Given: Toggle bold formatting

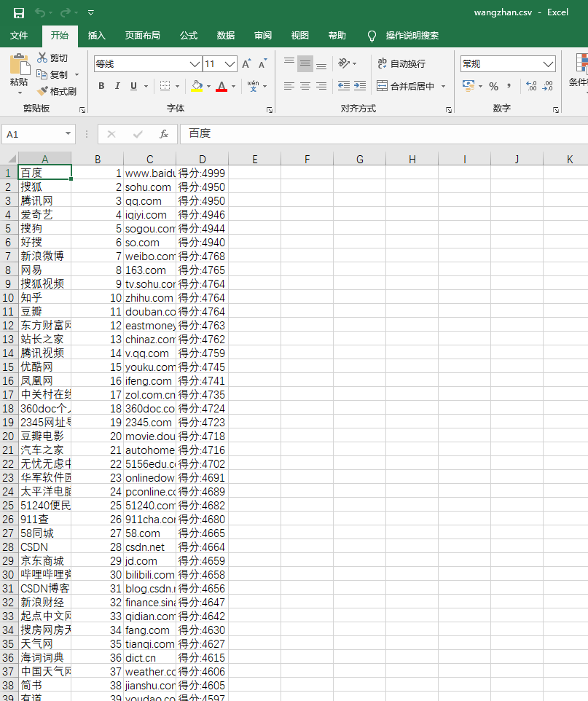Looking at the screenshot, I should click(101, 86).
